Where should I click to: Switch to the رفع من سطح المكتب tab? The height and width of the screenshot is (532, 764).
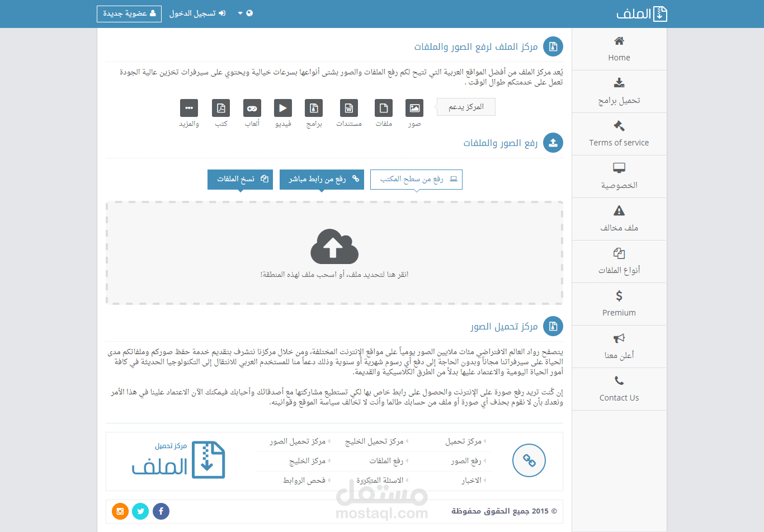coord(416,179)
